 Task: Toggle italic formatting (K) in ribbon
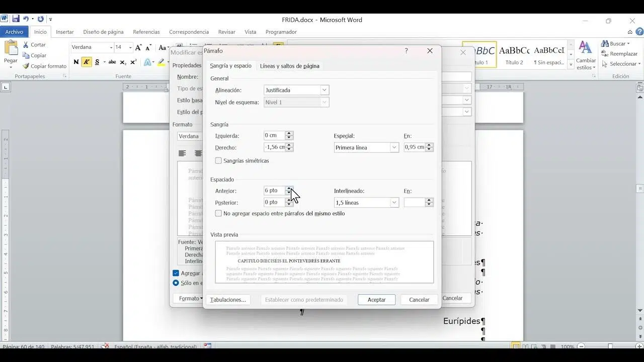[87, 62]
